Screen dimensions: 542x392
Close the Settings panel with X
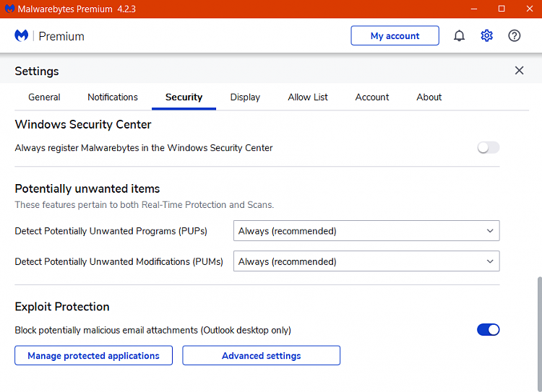click(519, 71)
